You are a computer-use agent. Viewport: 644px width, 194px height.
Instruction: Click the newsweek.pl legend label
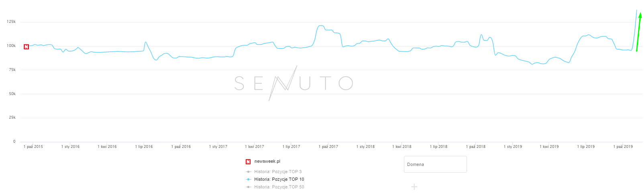click(267, 162)
